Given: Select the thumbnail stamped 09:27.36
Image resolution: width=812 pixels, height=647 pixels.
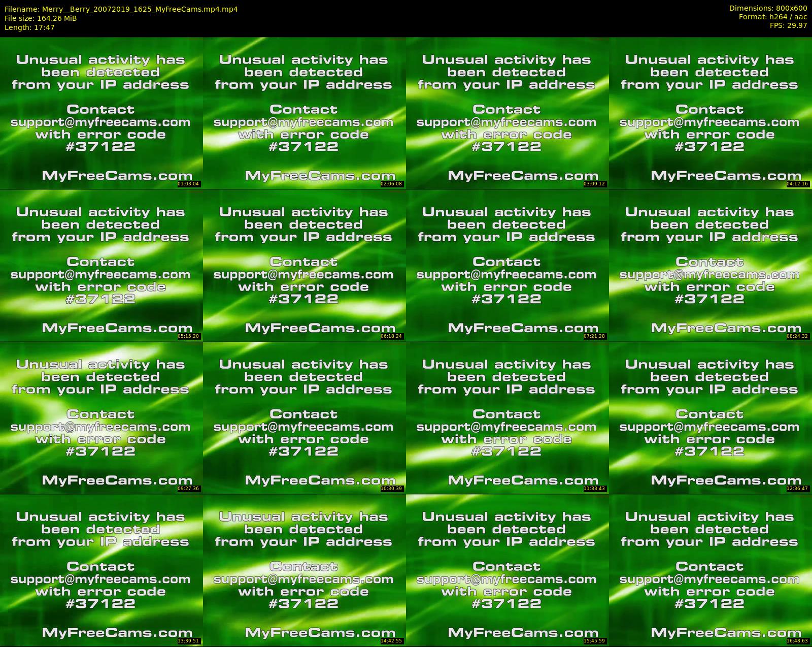Looking at the screenshot, I should coord(101,417).
